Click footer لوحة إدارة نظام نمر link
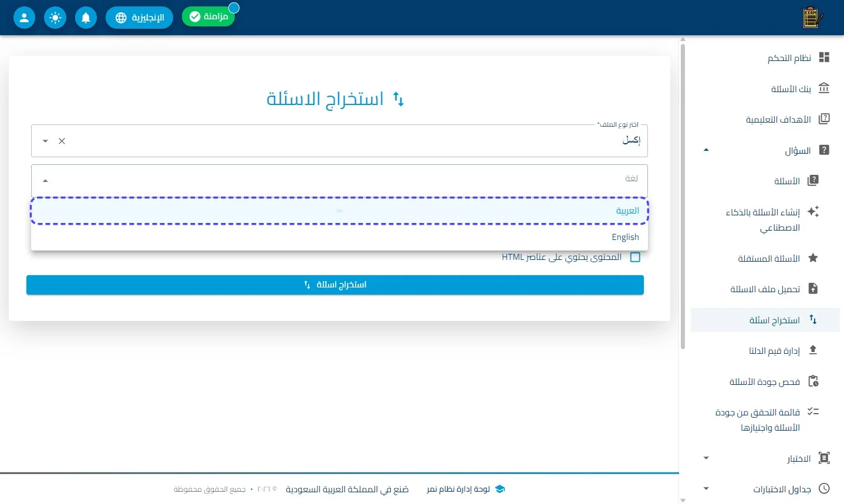This screenshot has width=844, height=504. [x=458, y=489]
